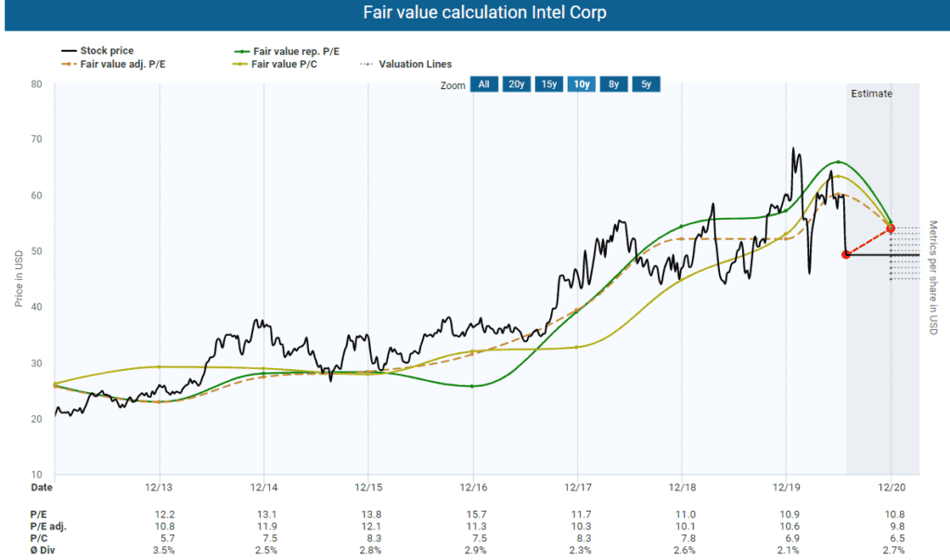Viewport: 950px width, 560px height.
Task: Click the P/E adj. value 9.8 for 12/20
Action: 897,526
